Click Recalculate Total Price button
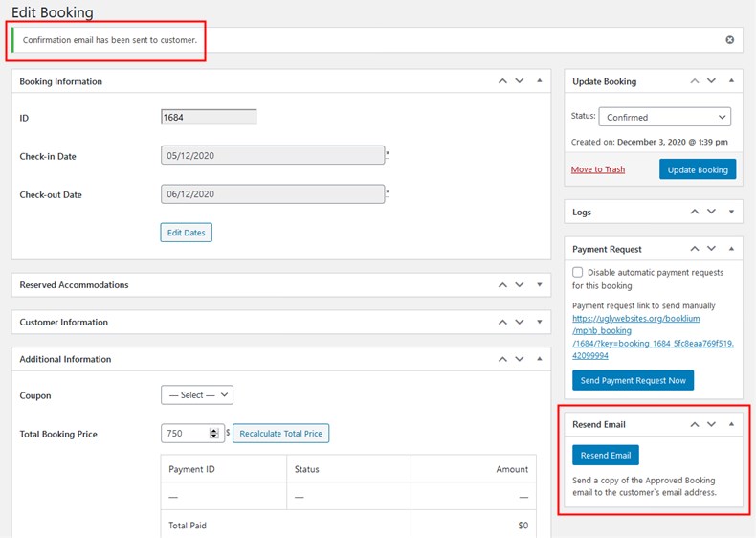Image resolution: width=756 pixels, height=538 pixels. (280, 434)
